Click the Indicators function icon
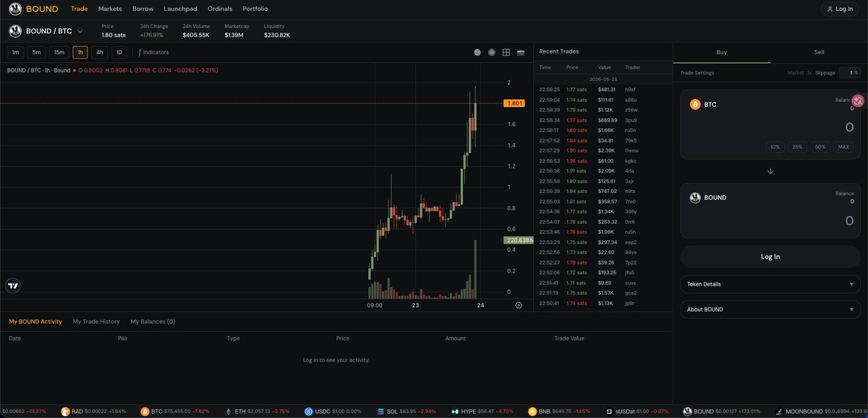Image resolution: width=868 pixels, height=418 pixels. pyautogui.click(x=140, y=52)
